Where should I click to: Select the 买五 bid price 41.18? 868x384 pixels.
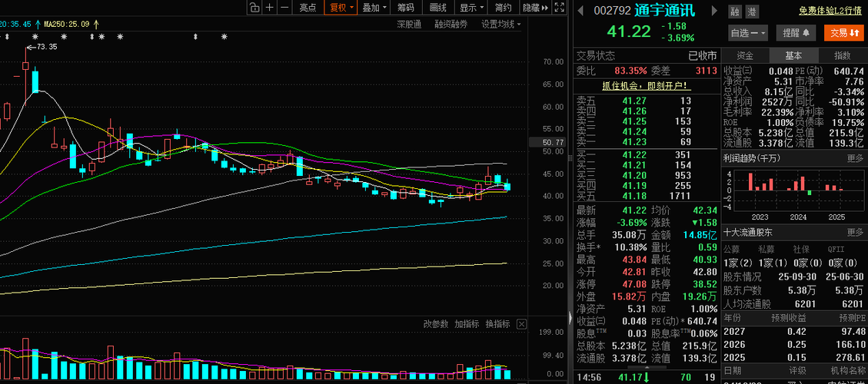(x=634, y=195)
